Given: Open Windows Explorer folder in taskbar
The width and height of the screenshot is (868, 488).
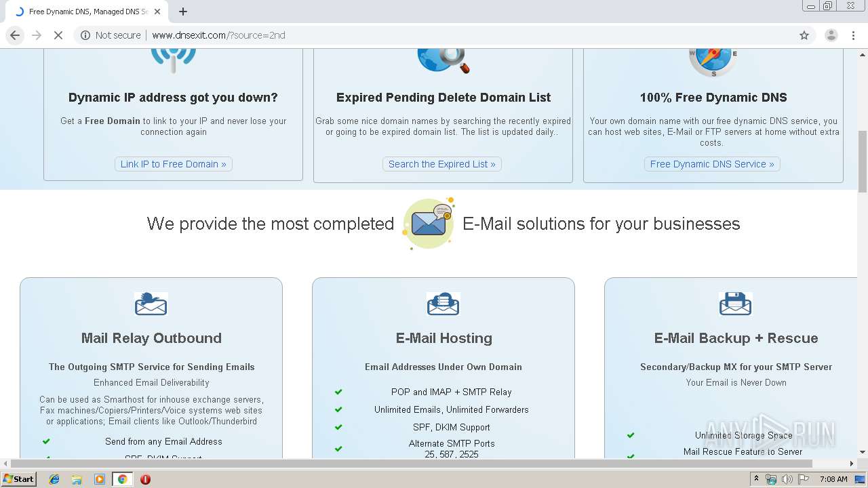Looking at the screenshot, I should click(77, 479).
